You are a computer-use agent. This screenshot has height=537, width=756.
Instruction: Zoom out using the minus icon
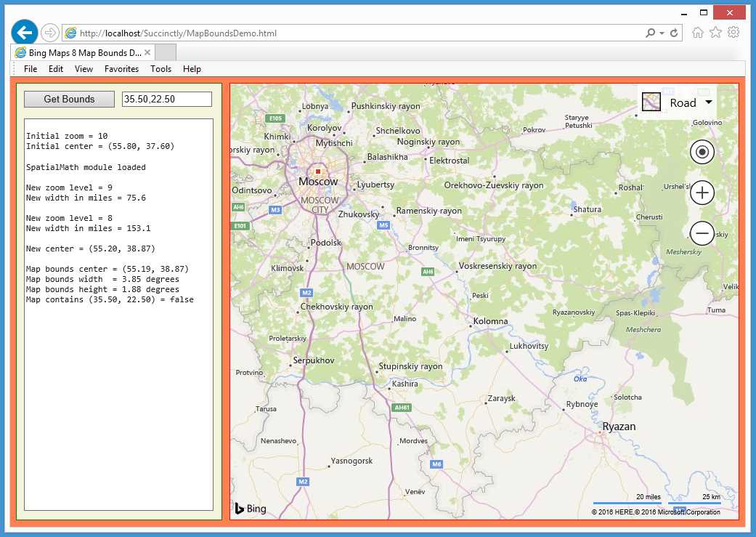click(x=701, y=233)
